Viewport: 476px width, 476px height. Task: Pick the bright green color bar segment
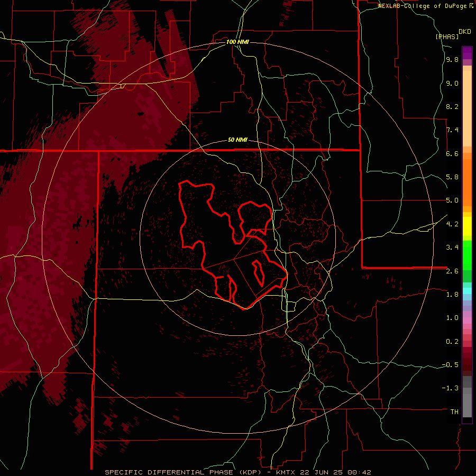coord(467,255)
